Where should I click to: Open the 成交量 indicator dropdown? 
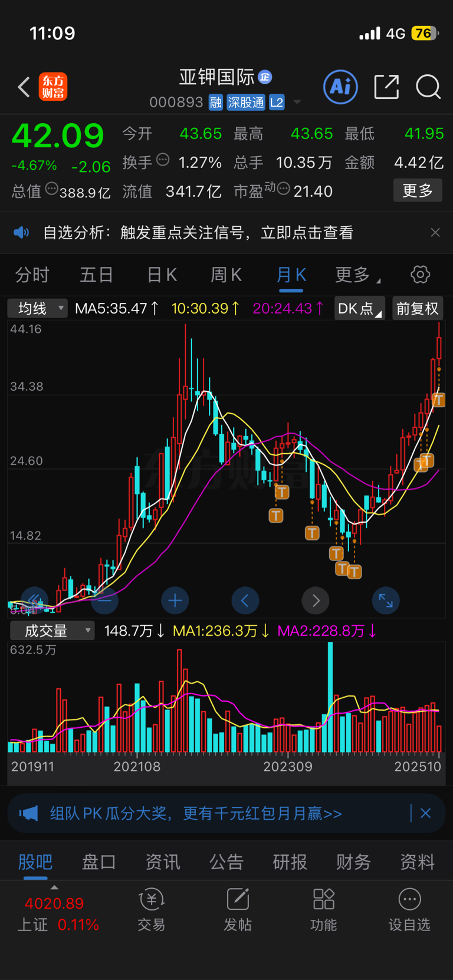point(52,631)
